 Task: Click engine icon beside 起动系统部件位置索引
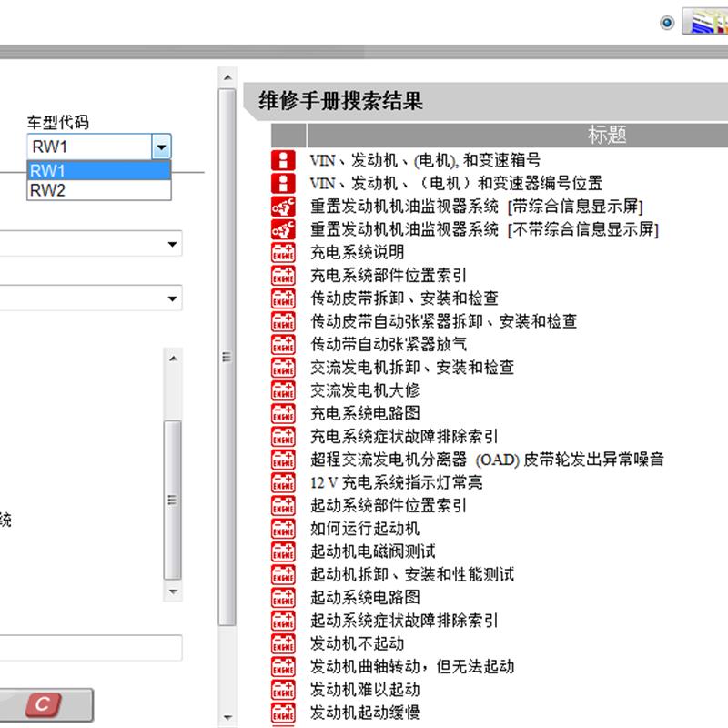coord(283,506)
